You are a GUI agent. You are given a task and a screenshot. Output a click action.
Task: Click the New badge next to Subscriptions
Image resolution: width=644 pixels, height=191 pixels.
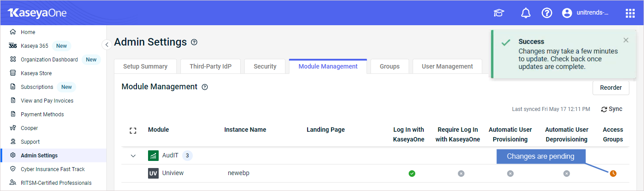pyautogui.click(x=66, y=87)
